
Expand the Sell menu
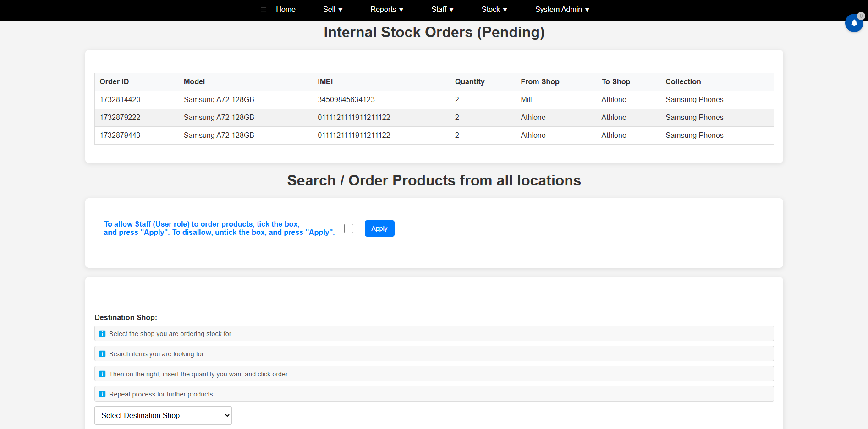pos(333,10)
